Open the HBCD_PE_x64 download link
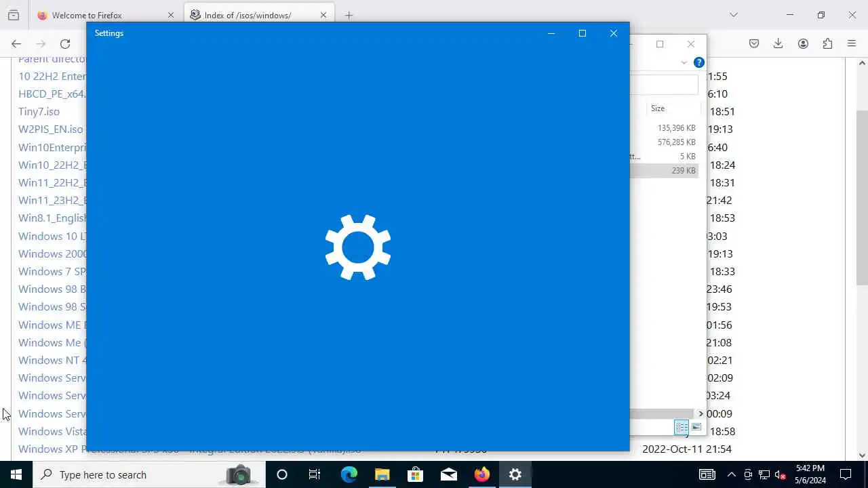The height and width of the screenshot is (488, 868). coord(52,94)
